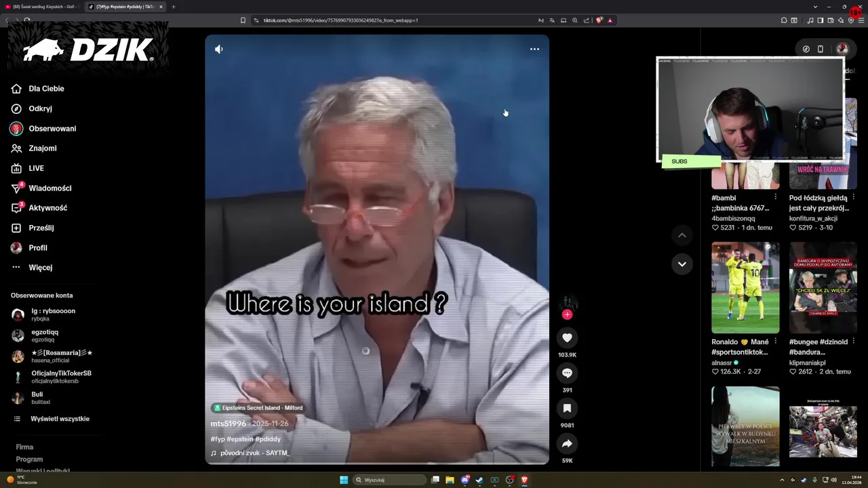Expand Wyświetl wszystkie followed accounts

[x=60, y=419]
